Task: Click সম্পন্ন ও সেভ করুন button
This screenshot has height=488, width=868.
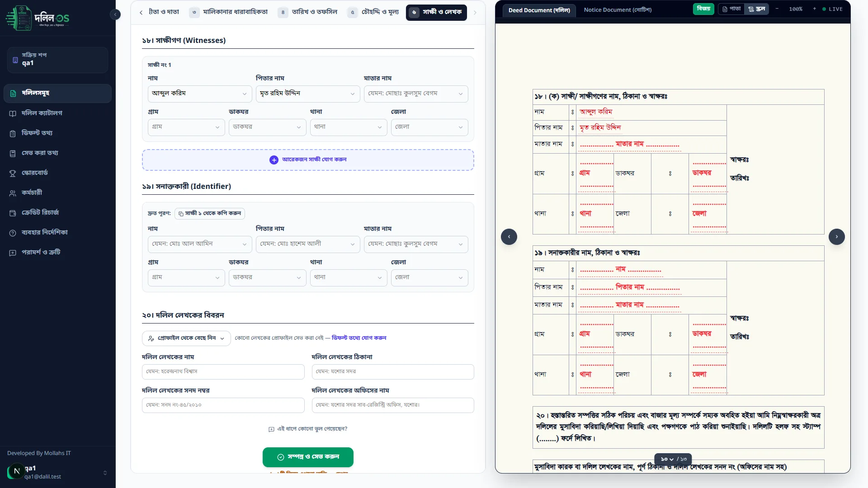Action: coord(308,457)
